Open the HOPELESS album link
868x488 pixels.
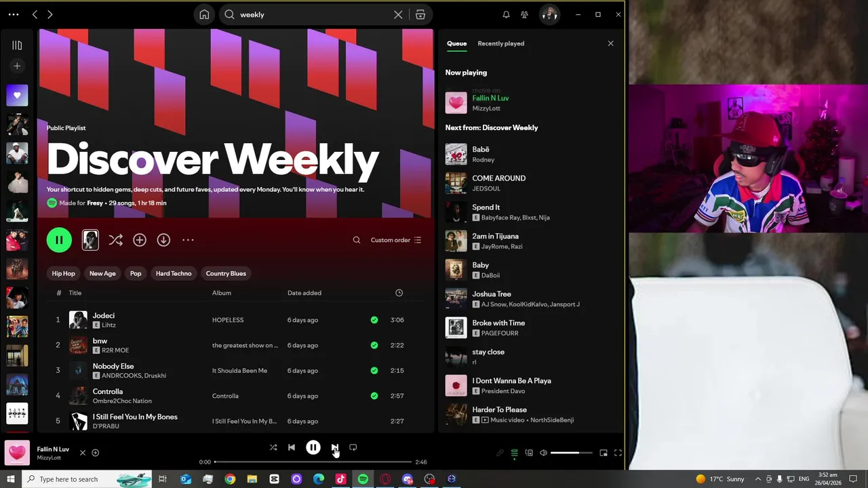228,320
